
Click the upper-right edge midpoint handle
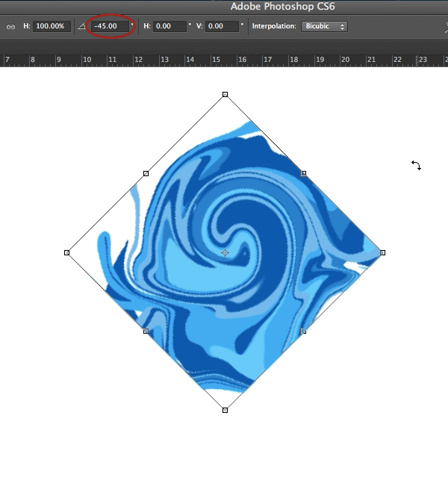[x=303, y=173]
